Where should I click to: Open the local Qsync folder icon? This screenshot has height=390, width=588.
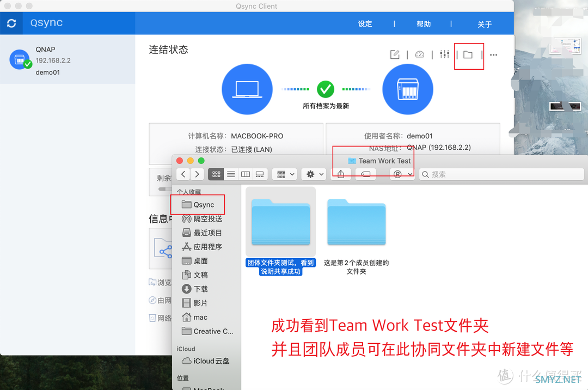468,55
